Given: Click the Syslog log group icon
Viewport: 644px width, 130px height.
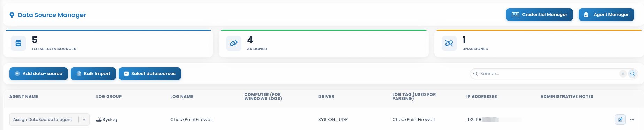Looking at the screenshot, I should 99,120.
